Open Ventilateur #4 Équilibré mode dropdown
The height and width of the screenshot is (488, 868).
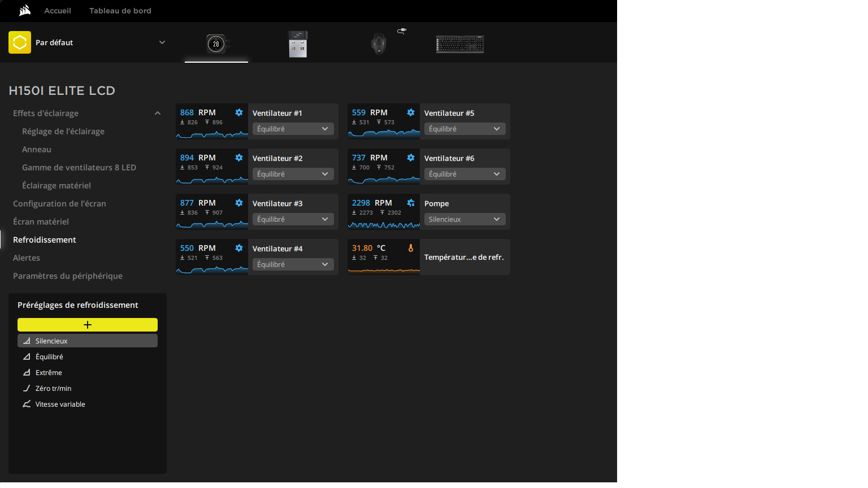point(293,264)
